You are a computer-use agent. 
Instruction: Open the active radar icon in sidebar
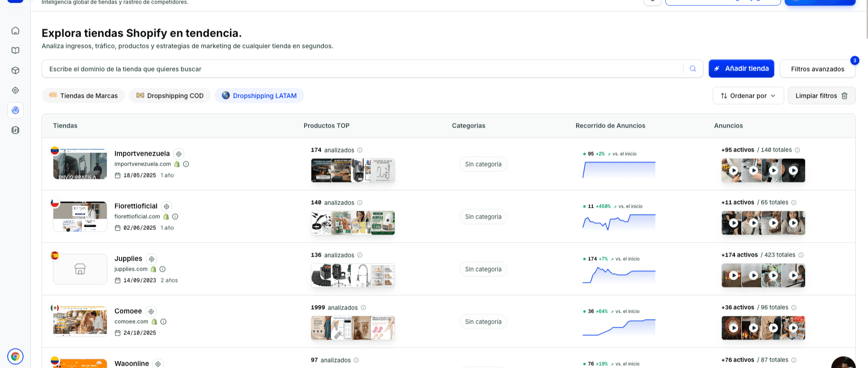(15, 110)
